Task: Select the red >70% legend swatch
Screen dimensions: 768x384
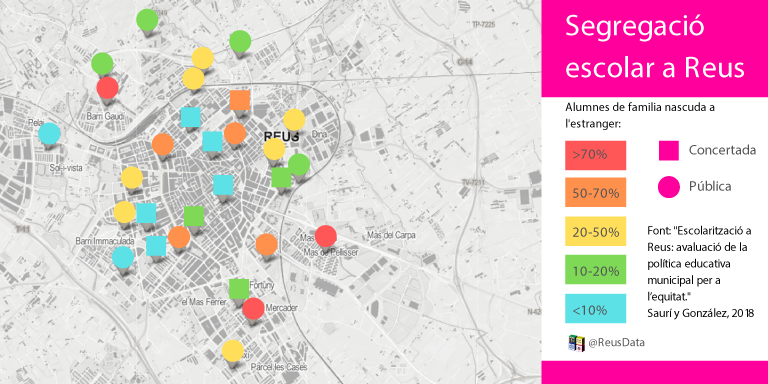Action: [596, 155]
